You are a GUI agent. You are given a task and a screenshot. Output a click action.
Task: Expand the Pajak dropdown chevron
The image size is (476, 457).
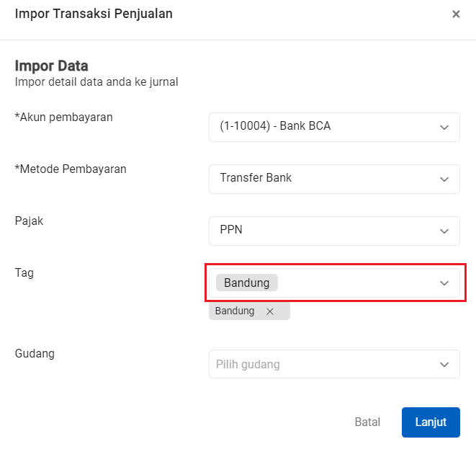point(444,231)
